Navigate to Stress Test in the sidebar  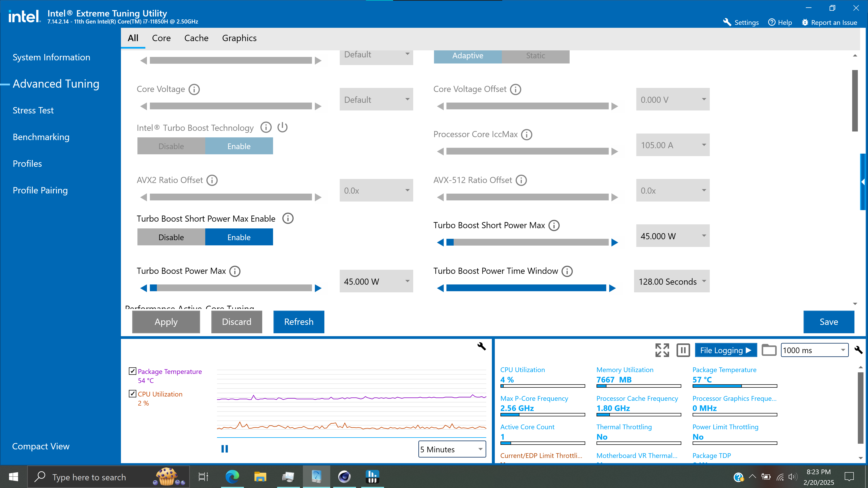point(33,110)
